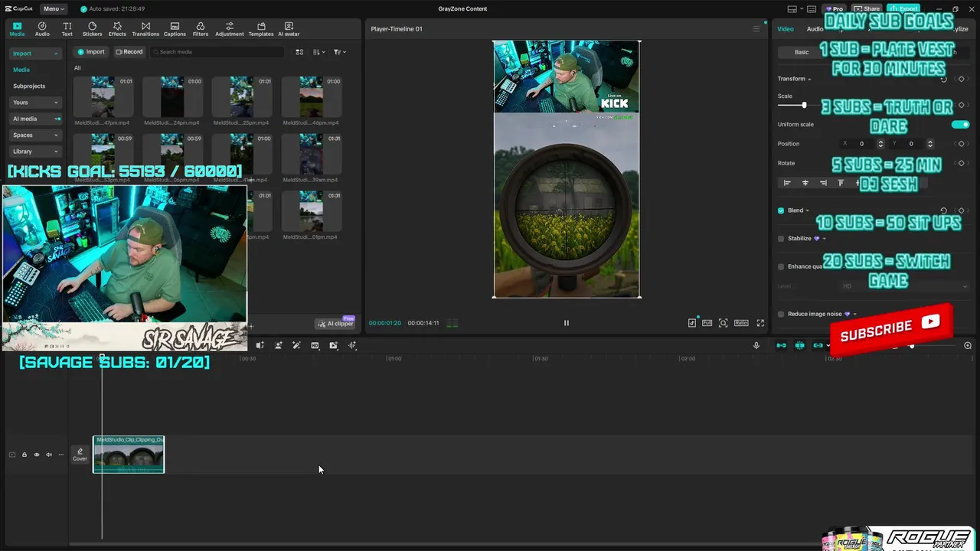Click speaker-with-sparkle icon in timeline toolbar
Image resolution: width=980 pixels, height=551 pixels.
coord(260,345)
